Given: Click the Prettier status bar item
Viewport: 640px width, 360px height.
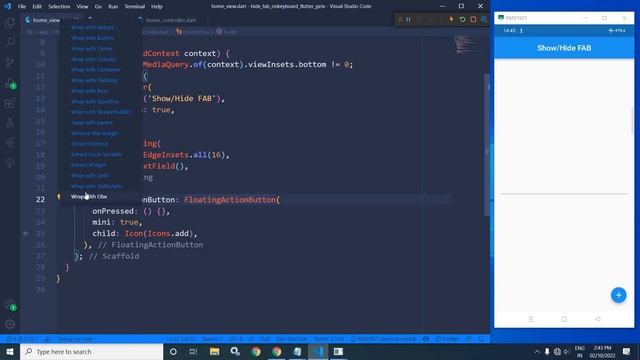Looking at the screenshot, I should [447, 339].
